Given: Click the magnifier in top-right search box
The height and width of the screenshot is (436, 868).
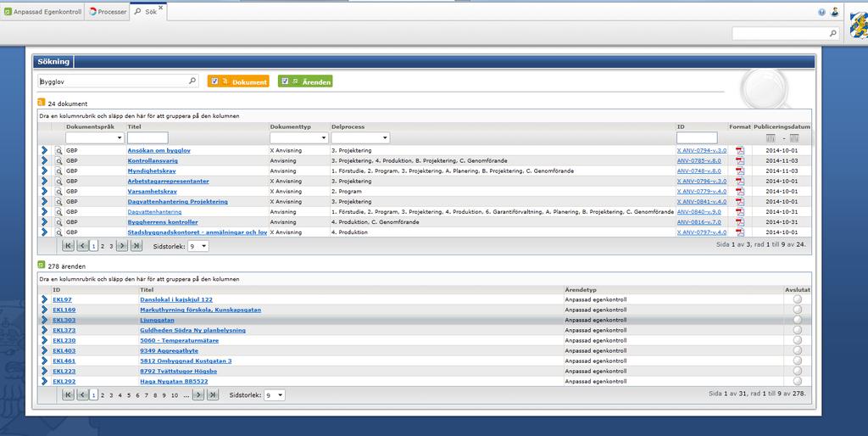Looking at the screenshot, I should pyautogui.click(x=832, y=34).
